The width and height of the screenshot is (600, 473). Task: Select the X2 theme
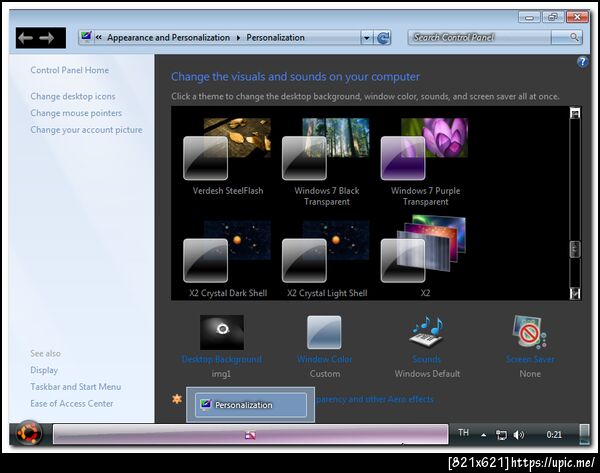point(425,256)
